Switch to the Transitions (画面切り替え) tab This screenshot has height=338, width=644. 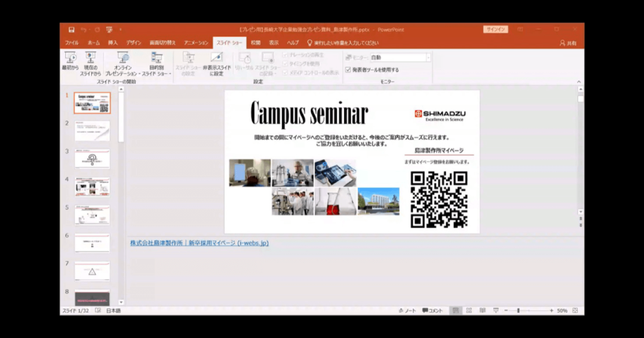162,43
